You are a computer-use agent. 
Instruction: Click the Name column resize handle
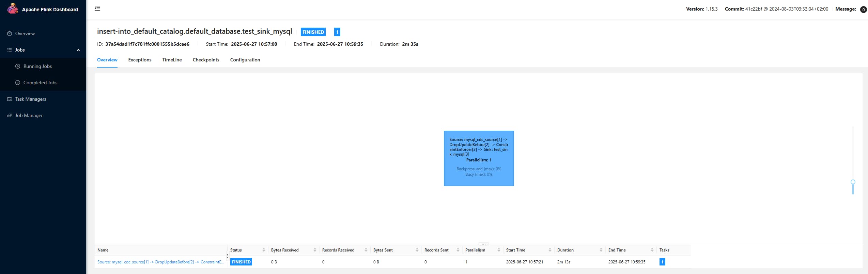[x=228, y=256]
